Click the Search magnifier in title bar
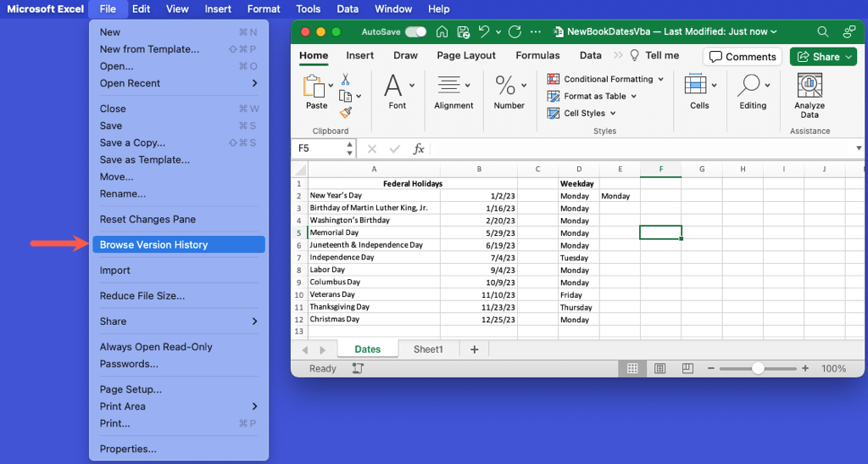 pos(822,32)
